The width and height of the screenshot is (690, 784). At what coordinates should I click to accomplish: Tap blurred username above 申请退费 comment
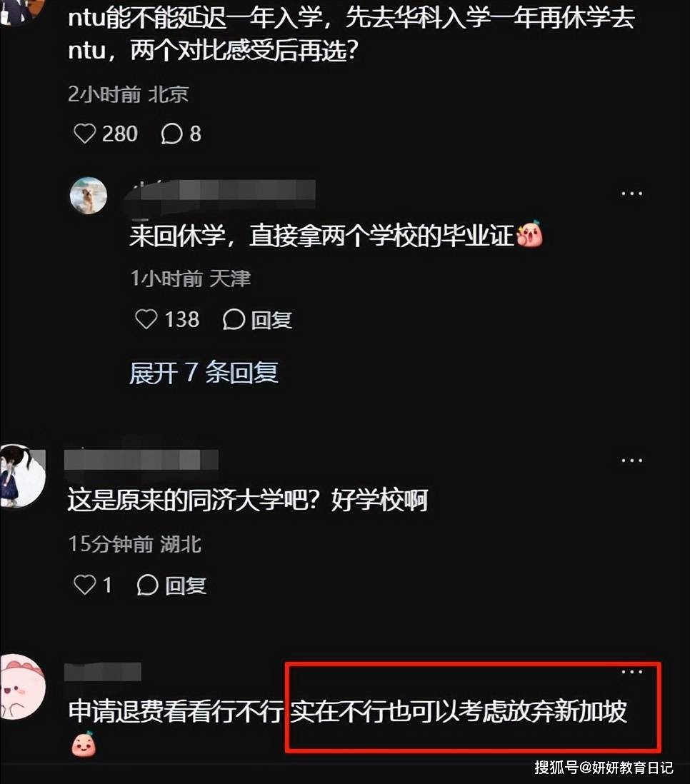(x=103, y=671)
